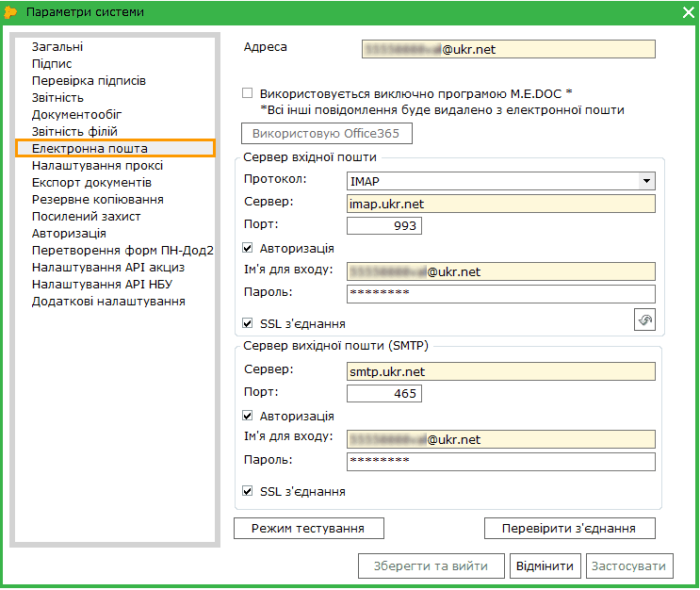Viewport: 700px width, 590px height.
Task: Click the incoming server imap.ukr.net field
Action: click(x=499, y=204)
